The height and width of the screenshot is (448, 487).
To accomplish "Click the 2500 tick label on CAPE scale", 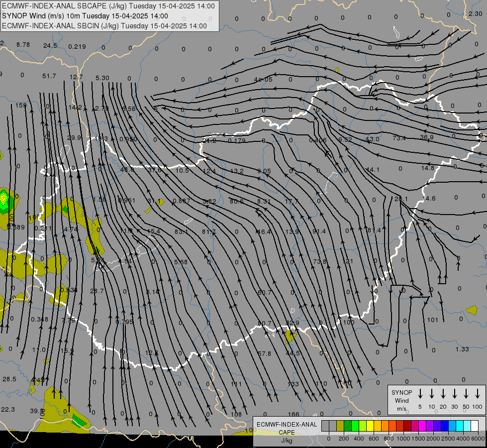I will pyautogui.click(x=448, y=439).
